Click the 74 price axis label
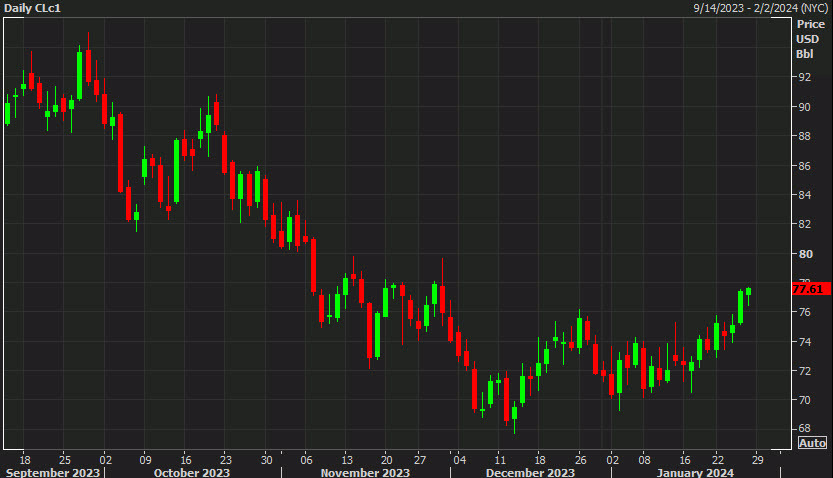The height and width of the screenshot is (478, 833). (x=804, y=342)
